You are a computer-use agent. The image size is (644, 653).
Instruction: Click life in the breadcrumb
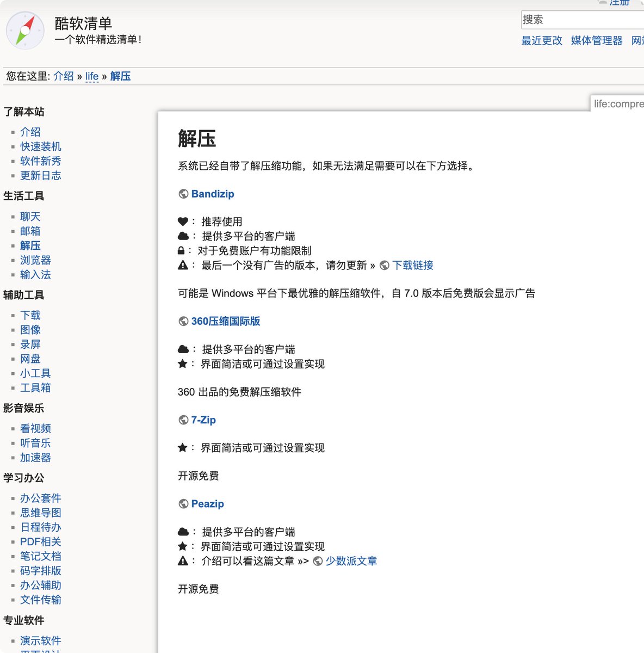click(92, 76)
